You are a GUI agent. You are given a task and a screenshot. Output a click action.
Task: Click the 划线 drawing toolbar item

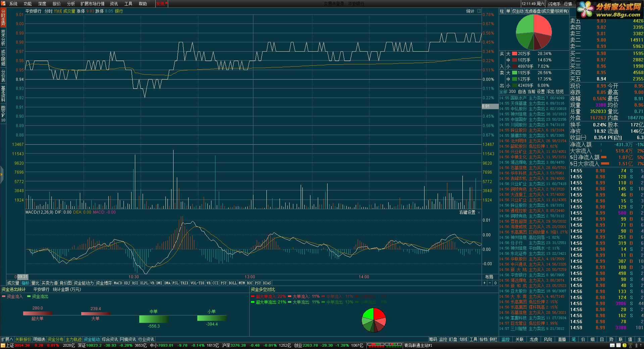[x=463, y=339]
